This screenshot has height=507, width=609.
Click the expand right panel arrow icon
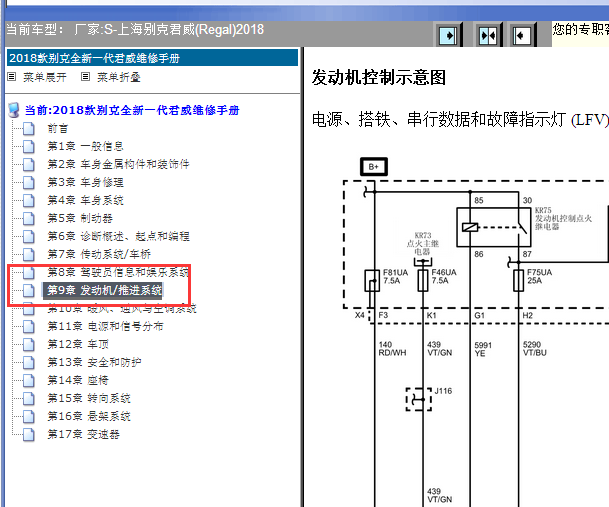point(449,36)
